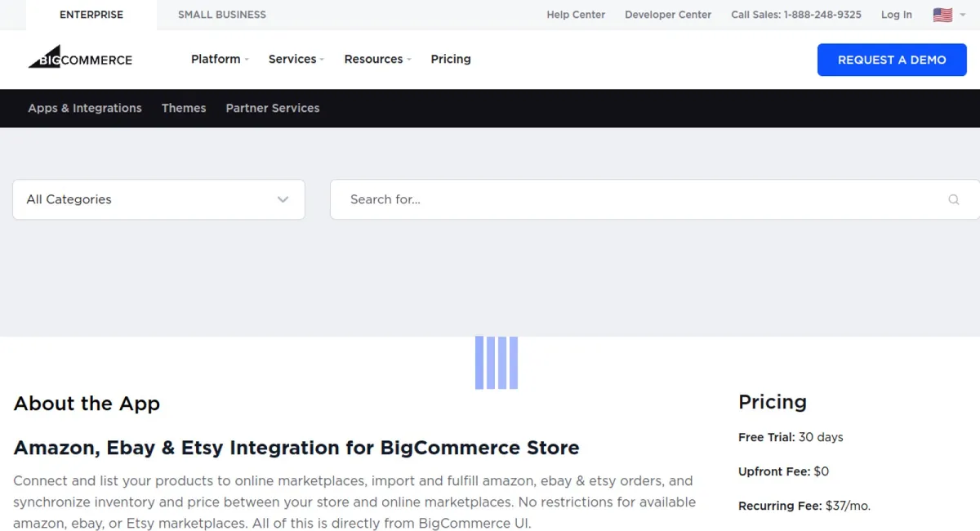Focus the Search for... field

655,199
